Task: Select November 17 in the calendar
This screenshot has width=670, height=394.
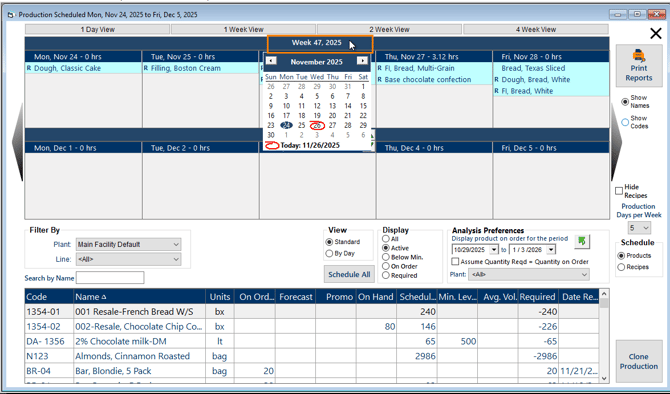Action: (x=286, y=115)
